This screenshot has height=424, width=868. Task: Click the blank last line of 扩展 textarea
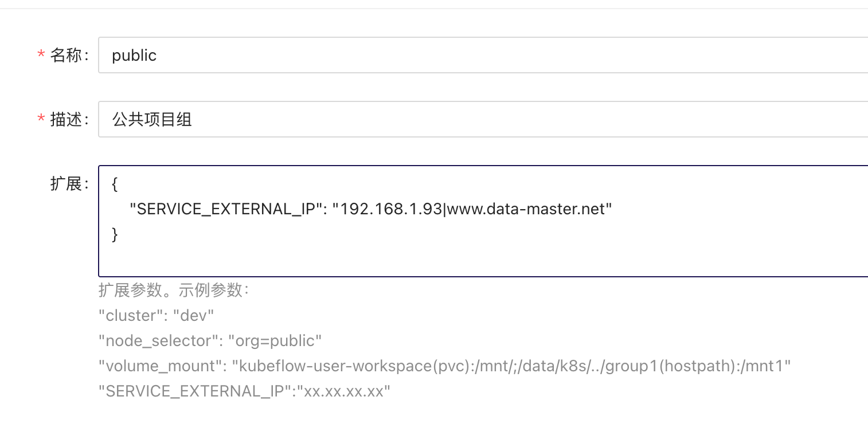(x=482, y=259)
